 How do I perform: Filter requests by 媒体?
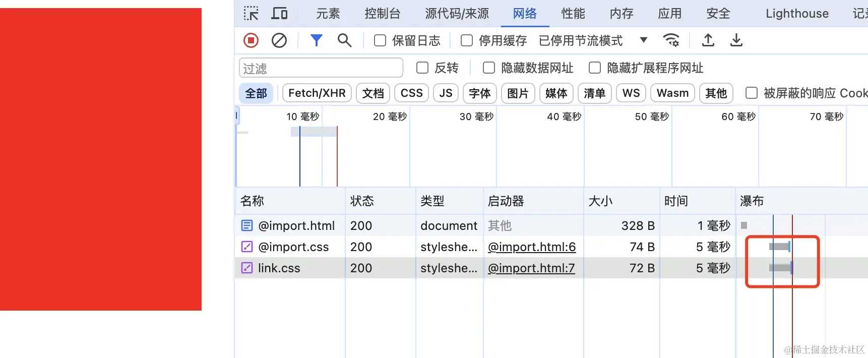coord(556,93)
